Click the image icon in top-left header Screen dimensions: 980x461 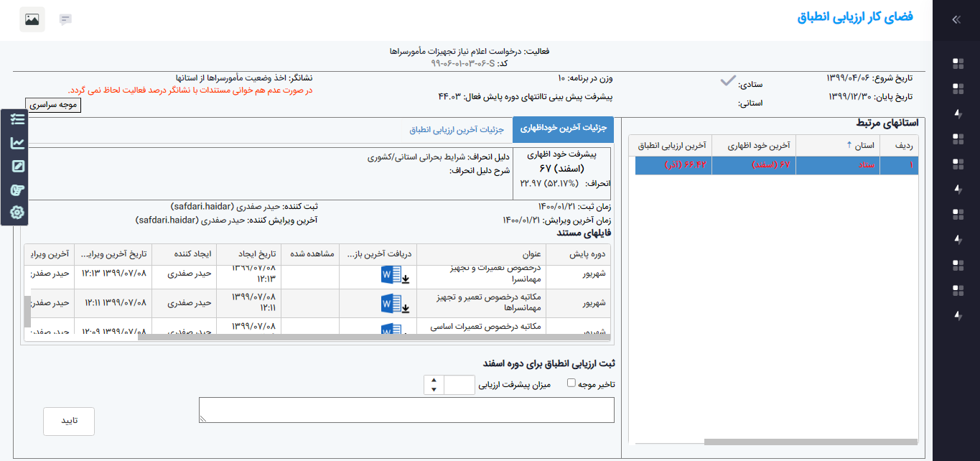(32, 19)
